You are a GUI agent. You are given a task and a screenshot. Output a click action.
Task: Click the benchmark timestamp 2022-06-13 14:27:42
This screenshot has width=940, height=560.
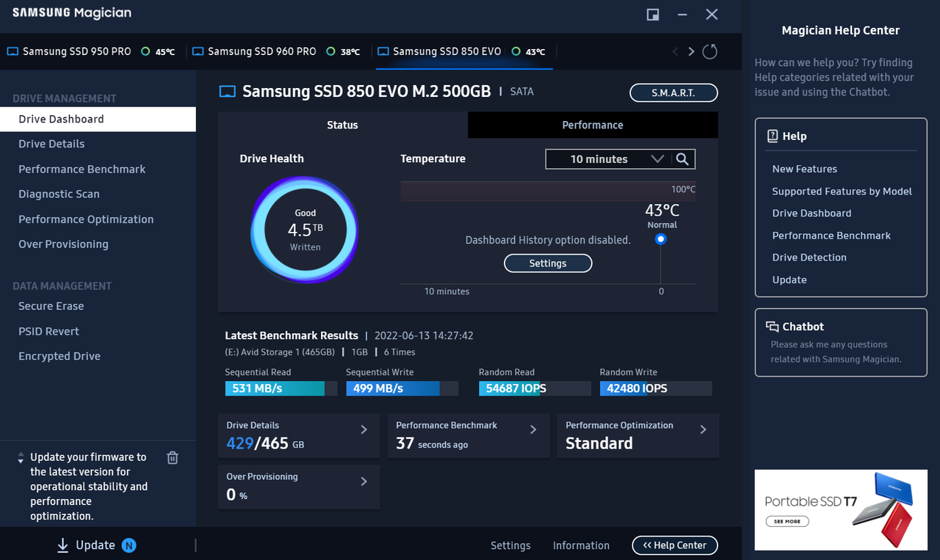click(x=424, y=335)
